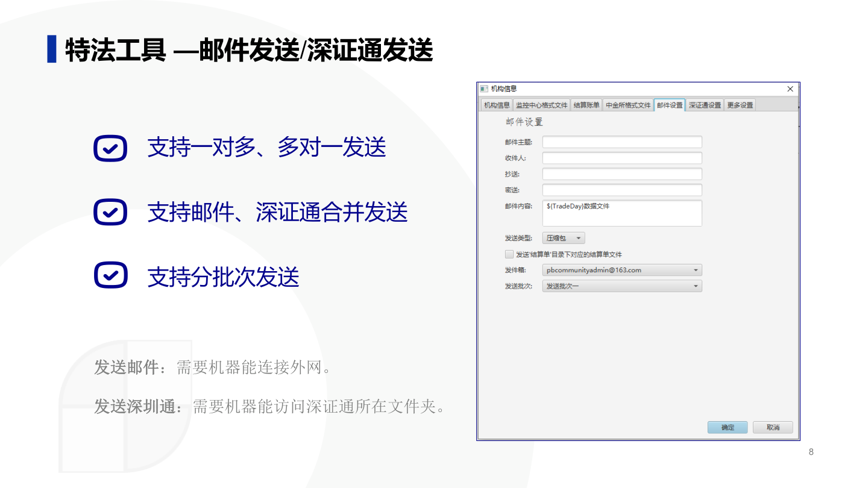Viewport: 868px width, 488px height.
Task: Click the check icon beside 支持分批次发送
Action: pos(110,275)
